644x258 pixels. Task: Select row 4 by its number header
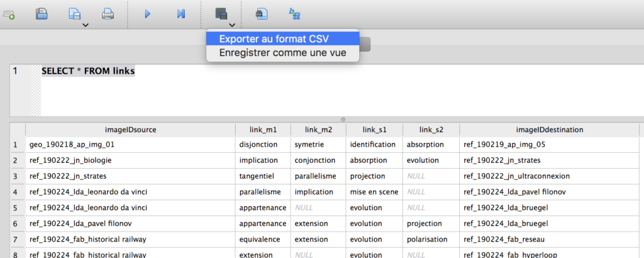pyautogui.click(x=15, y=192)
